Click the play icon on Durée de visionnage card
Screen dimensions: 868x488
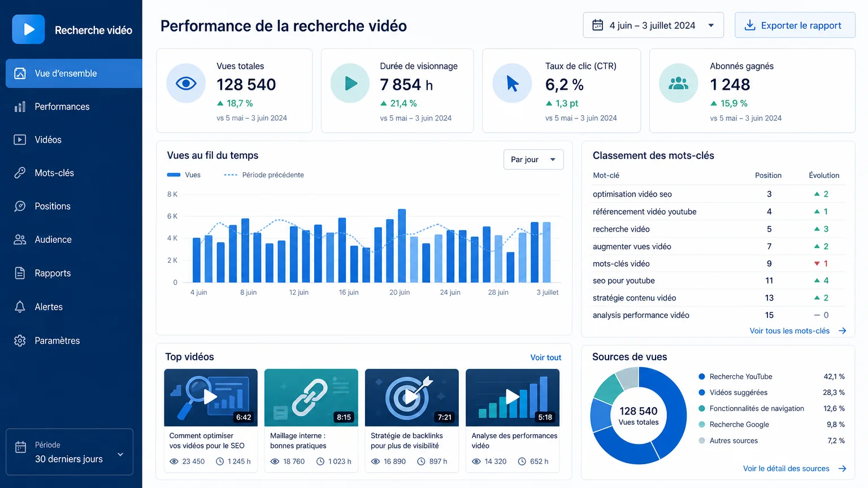(350, 84)
